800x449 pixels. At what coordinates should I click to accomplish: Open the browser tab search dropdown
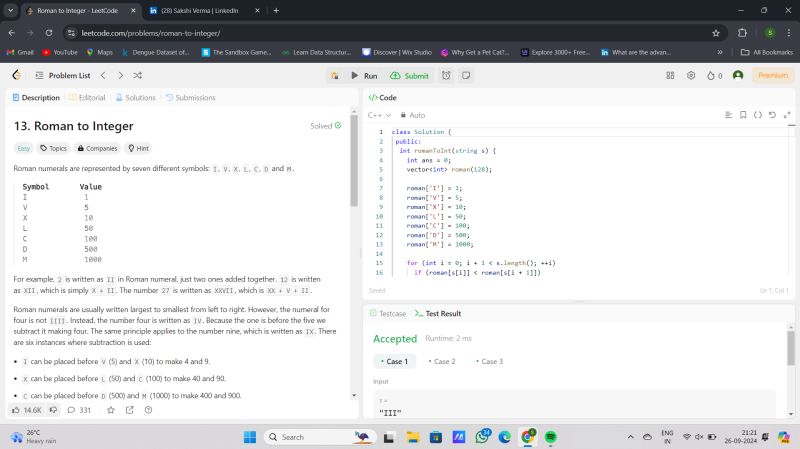pos(11,10)
